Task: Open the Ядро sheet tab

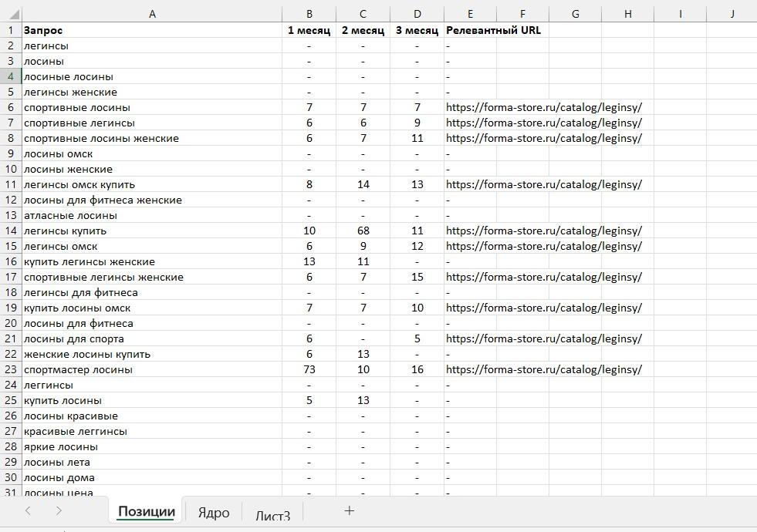Action: [x=214, y=512]
